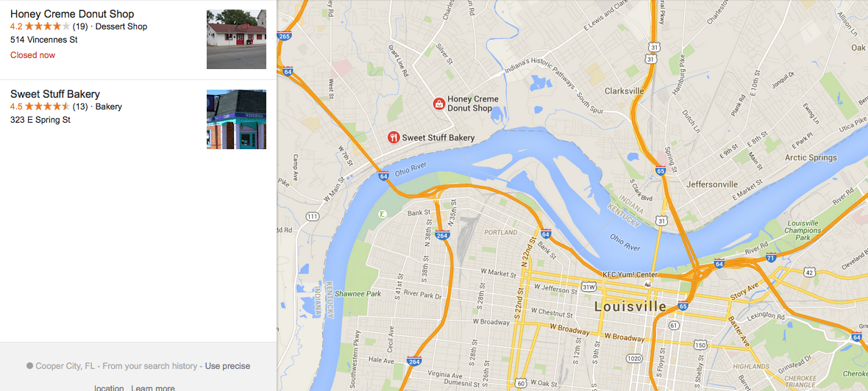Click the I-65 shield near Jeffersonville

(x=661, y=171)
